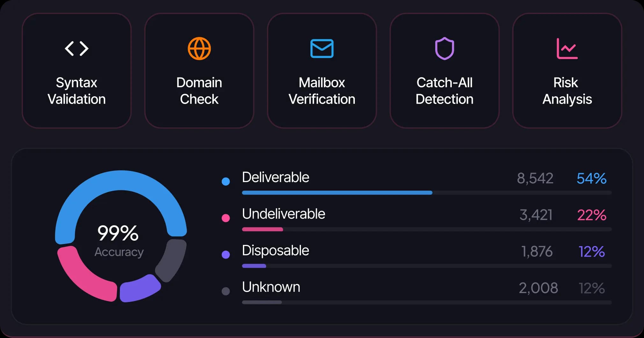Viewport: 644px width, 338px height.
Task: Select the blue Deliverable legend dot
Action: 226,181
